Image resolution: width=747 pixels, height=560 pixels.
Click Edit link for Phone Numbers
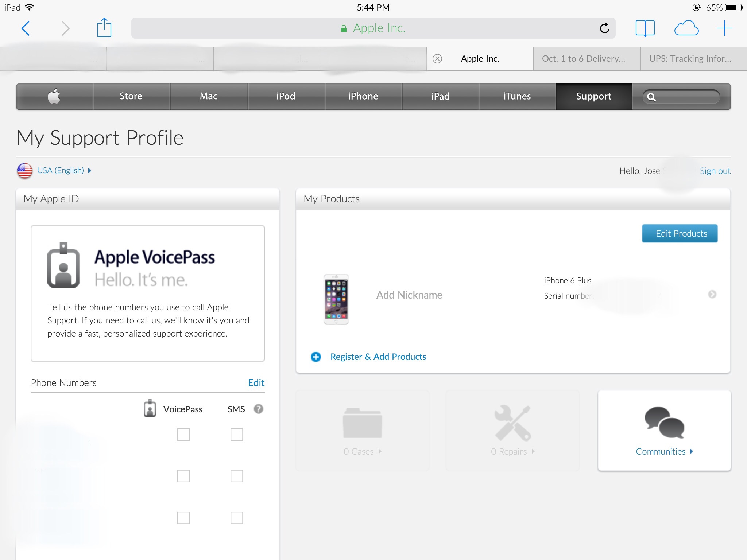256,382
